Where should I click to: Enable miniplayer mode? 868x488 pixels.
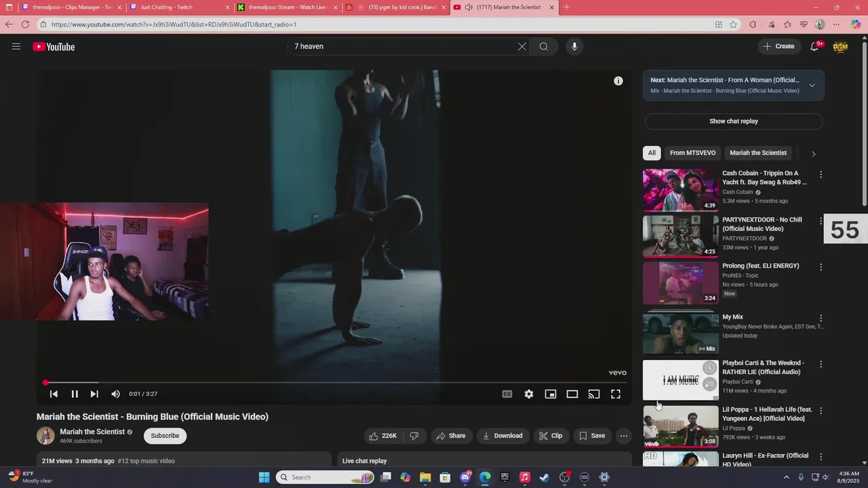pyautogui.click(x=551, y=394)
